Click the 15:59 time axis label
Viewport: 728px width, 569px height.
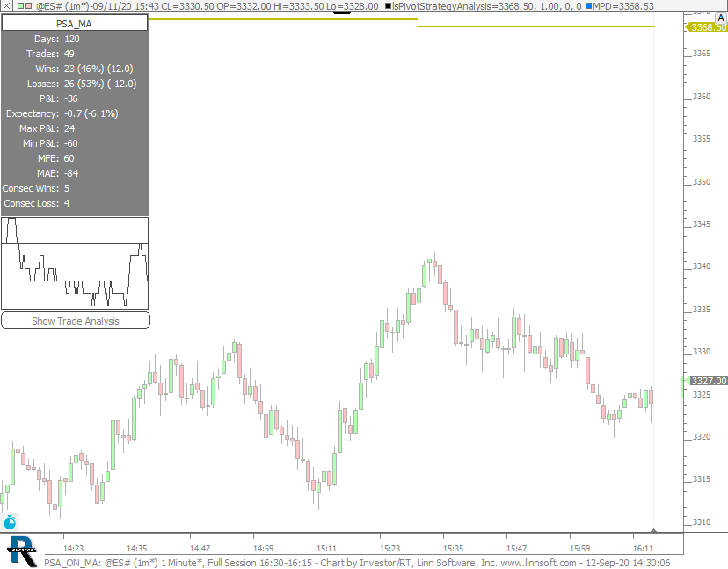pos(580,548)
